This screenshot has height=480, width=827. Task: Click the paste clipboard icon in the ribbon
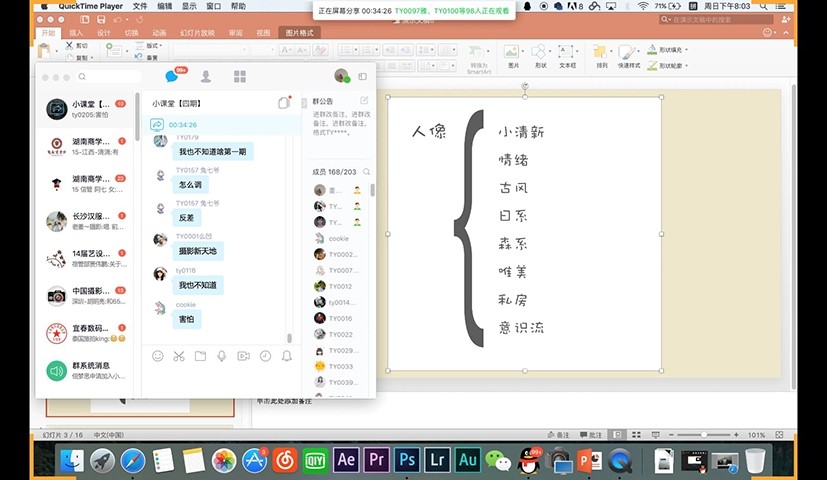point(45,51)
